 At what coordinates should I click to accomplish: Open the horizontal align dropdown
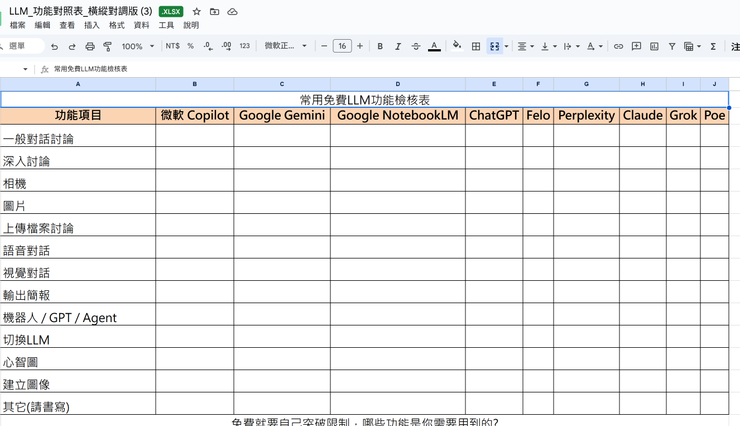click(525, 46)
